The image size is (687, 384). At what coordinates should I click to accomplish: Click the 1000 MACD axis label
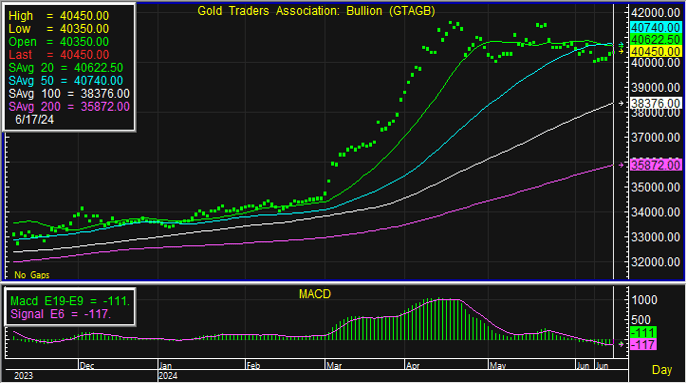click(x=645, y=300)
